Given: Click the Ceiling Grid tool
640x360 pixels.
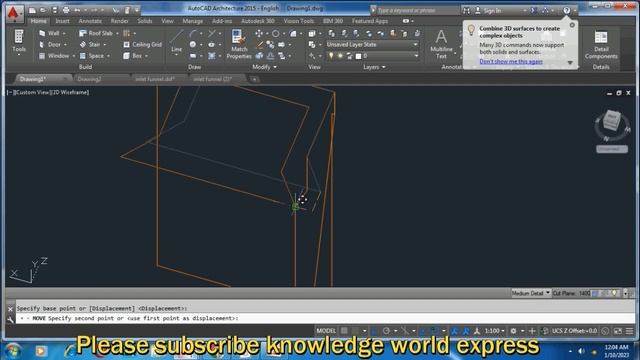Looking at the screenshot, I should pos(142,44).
